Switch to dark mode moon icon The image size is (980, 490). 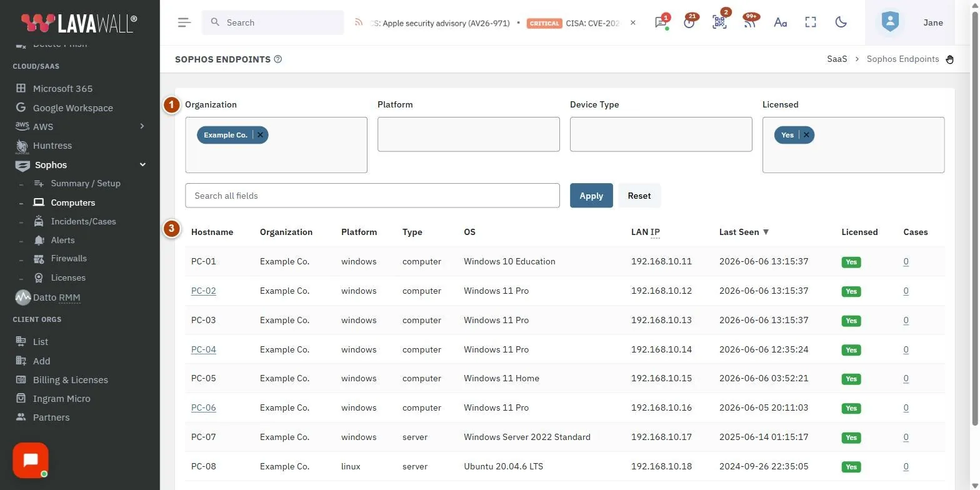(841, 22)
